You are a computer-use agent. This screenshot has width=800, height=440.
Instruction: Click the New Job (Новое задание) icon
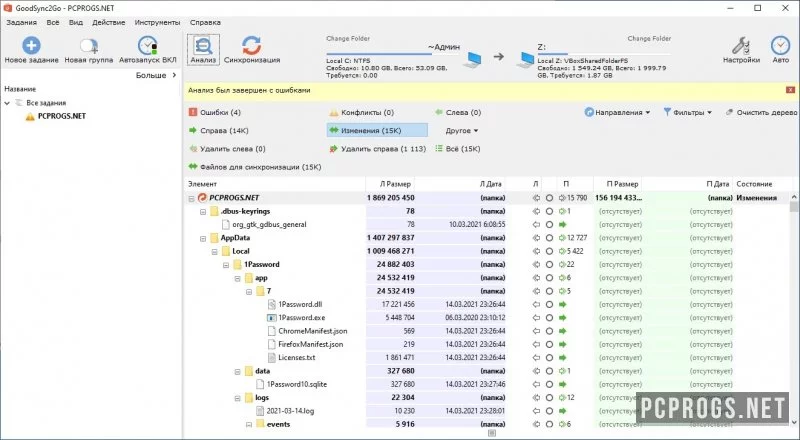[x=31, y=45]
